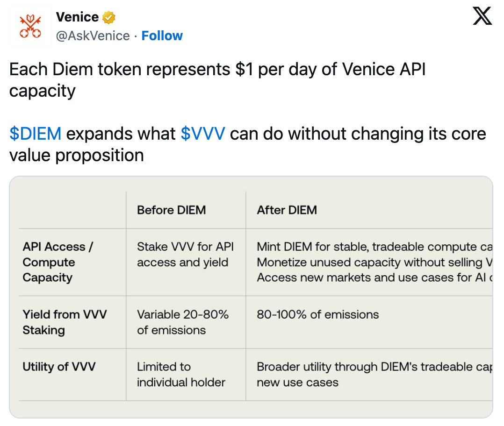Select the "Yield from VVV Staking" row label
Viewport: 504px width, 426px height.
[x=65, y=322]
